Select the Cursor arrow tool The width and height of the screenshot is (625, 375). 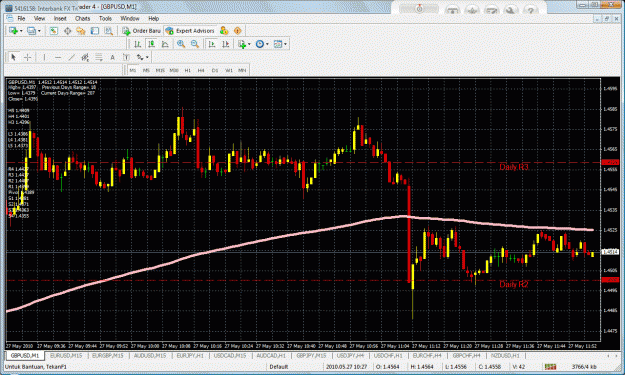pos(13,57)
